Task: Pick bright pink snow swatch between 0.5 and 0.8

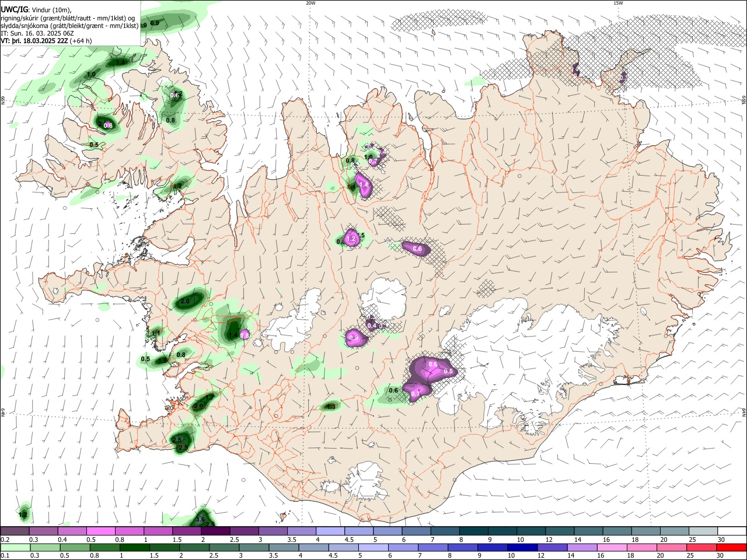Action: coord(101,531)
